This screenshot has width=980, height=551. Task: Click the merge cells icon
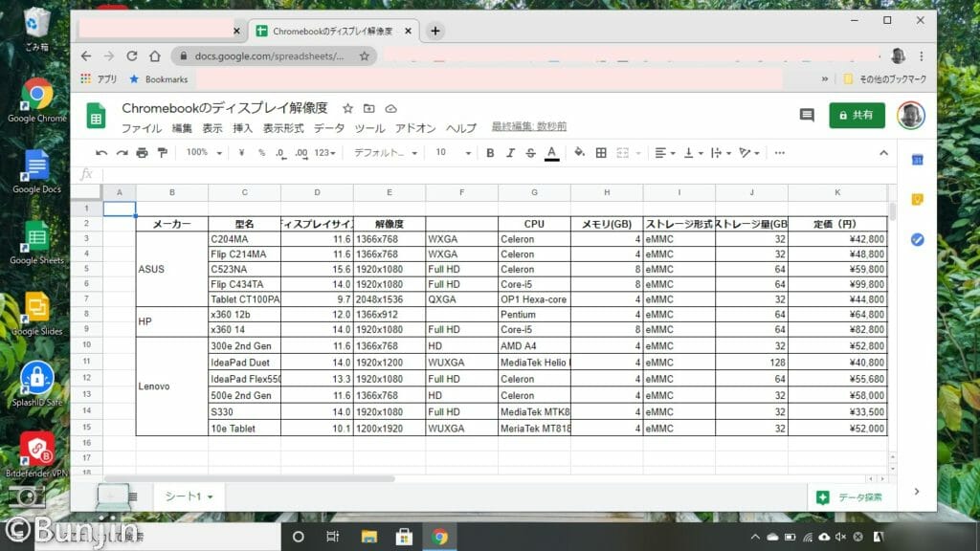coord(622,153)
